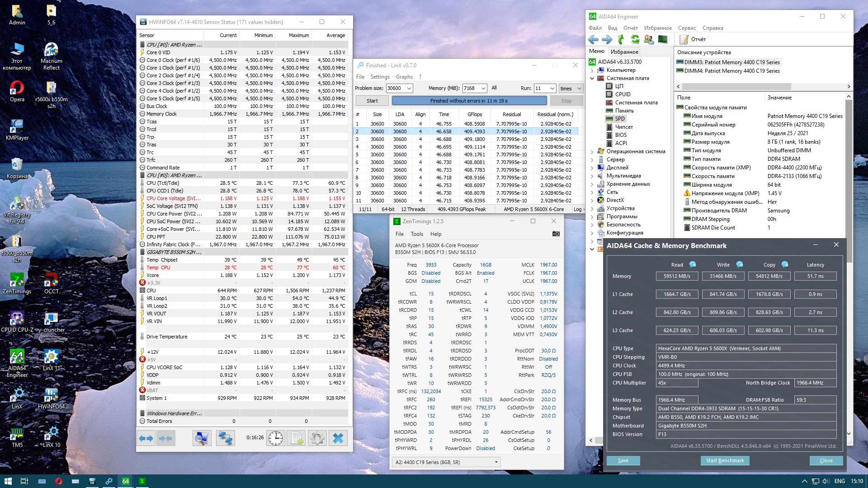
Task: Click HWiNFO add log sheet icon
Action: 297,438
